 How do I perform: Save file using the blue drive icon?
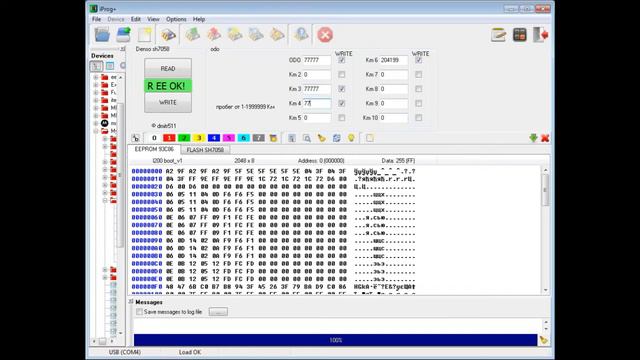pyautogui.click(x=123, y=35)
